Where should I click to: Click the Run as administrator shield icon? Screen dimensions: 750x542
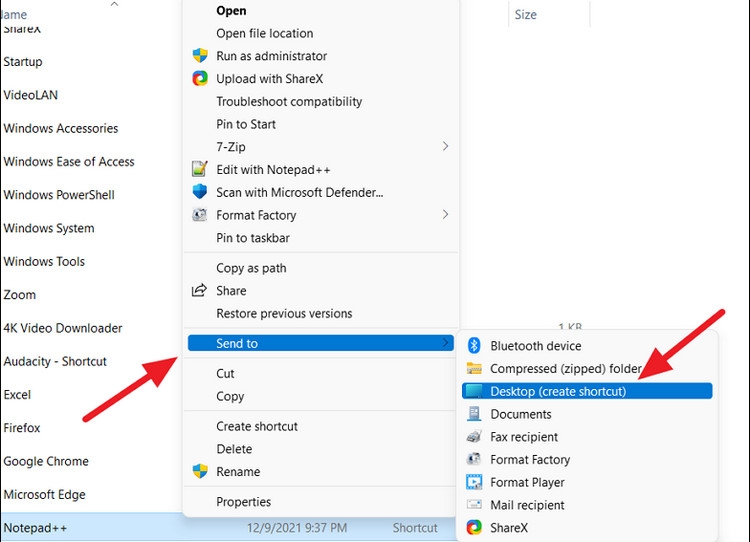(x=199, y=56)
